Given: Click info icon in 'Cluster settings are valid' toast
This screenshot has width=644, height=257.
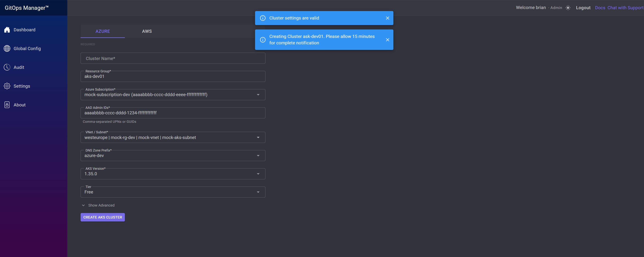Looking at the screenshot, I should point(263,18).
